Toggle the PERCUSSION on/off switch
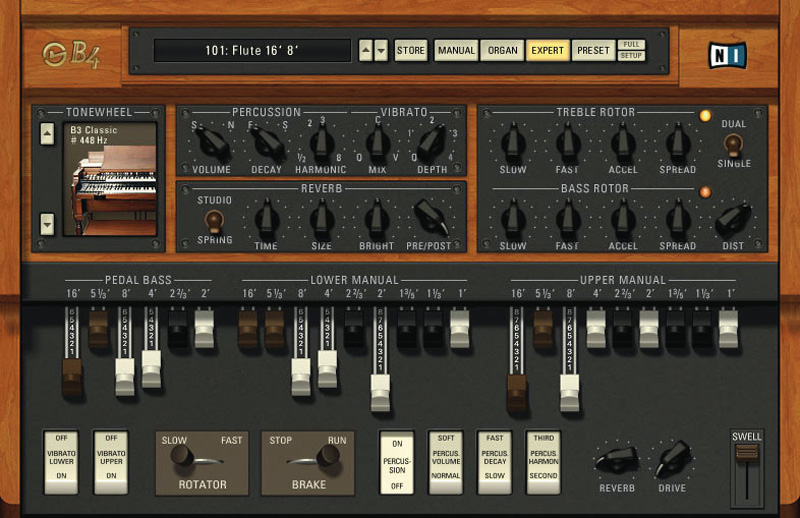Screen dimensions: 800x518 [x=397, y=462]
